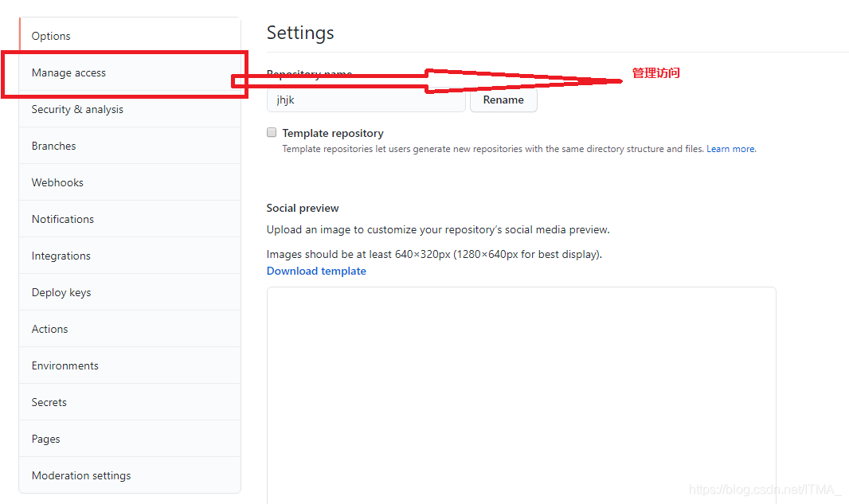Viewport: 849px width, 504px height.
Task: Click the 'Upload an image to customize' description text
Action: pyautogui.click(x=438, y=229)
